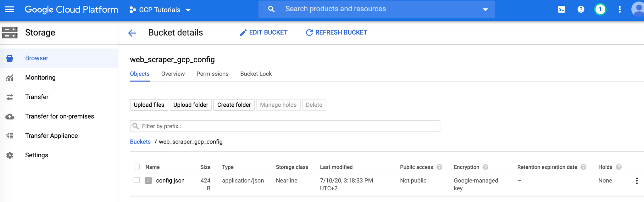Activate Cloud Shell terminal icon
Viewport: 644px width, 202px height.
click(x=561, y=9)
